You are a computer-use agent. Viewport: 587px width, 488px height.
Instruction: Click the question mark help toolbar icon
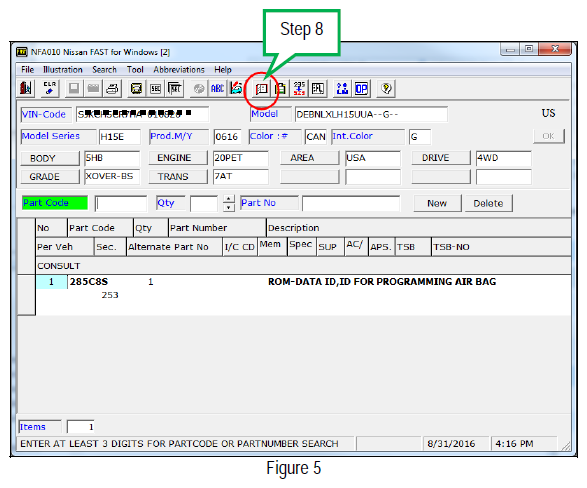386,89
